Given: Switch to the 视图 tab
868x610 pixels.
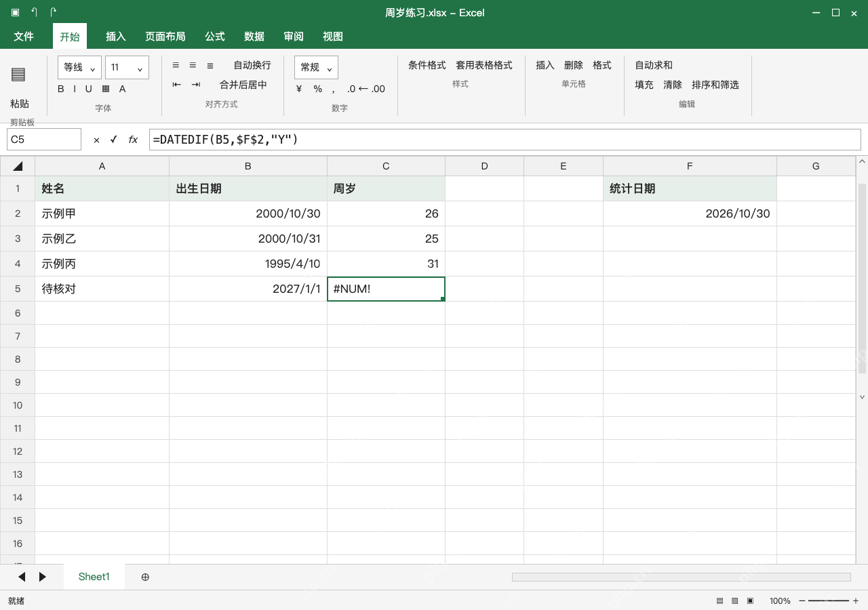Looking at the screenshot, I should pyautogui.click(x=333, y=37).
